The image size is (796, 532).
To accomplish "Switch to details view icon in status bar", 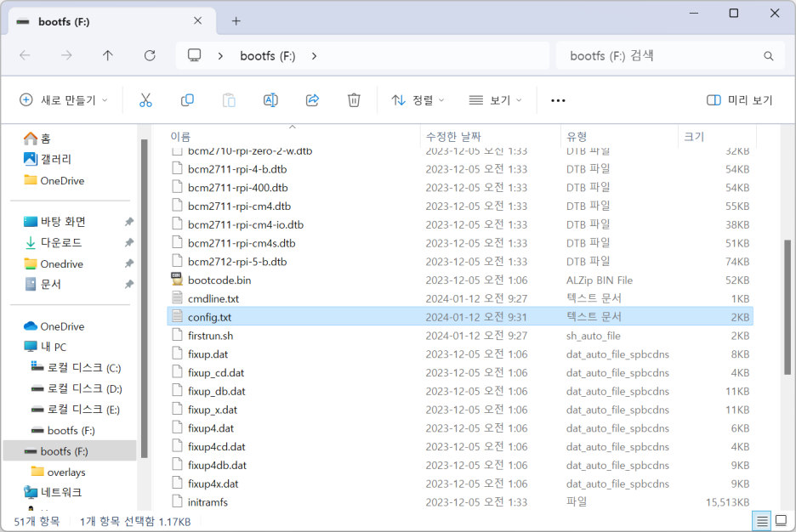I will coord(762,521).
